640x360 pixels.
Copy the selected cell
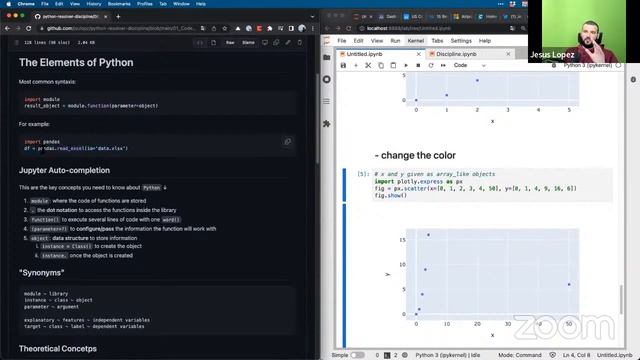pyautogui.click(x=381, y=65)
